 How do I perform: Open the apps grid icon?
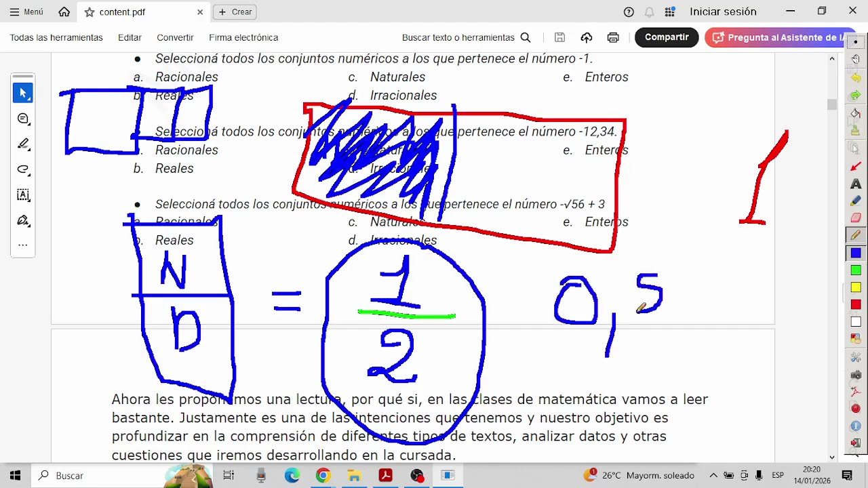[x=670, y=12]
